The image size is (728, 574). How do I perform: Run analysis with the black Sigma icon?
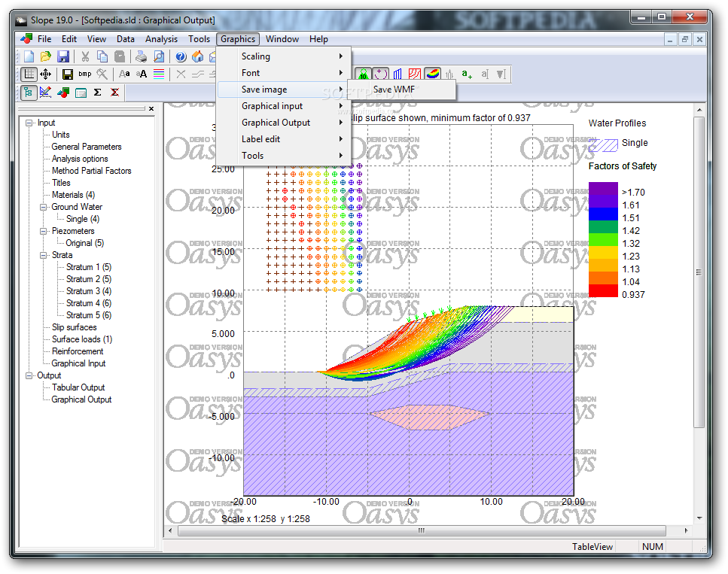coord(98,93)
